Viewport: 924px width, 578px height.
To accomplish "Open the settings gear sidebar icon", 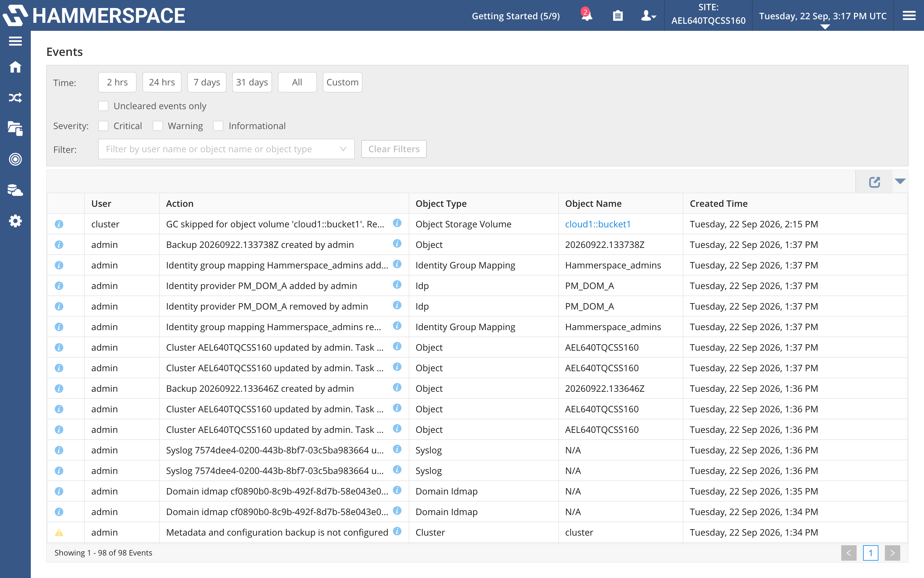I will pos(15,221).
